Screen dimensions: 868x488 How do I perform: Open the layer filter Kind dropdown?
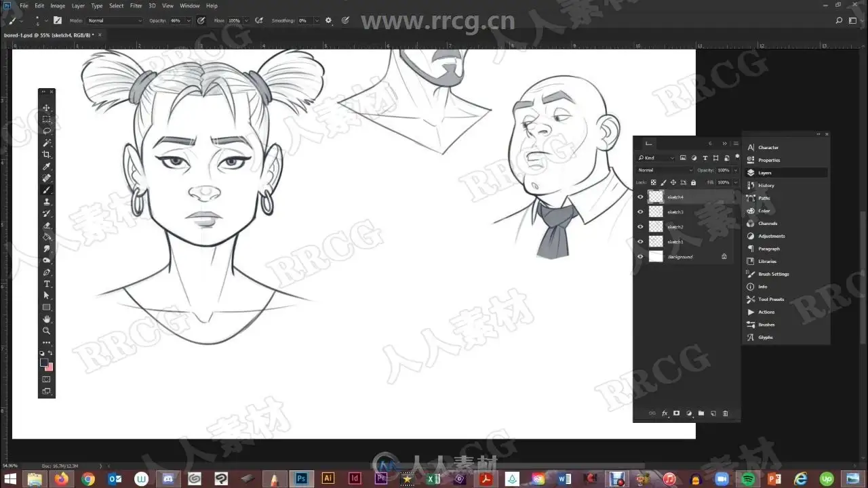(657, 158)
